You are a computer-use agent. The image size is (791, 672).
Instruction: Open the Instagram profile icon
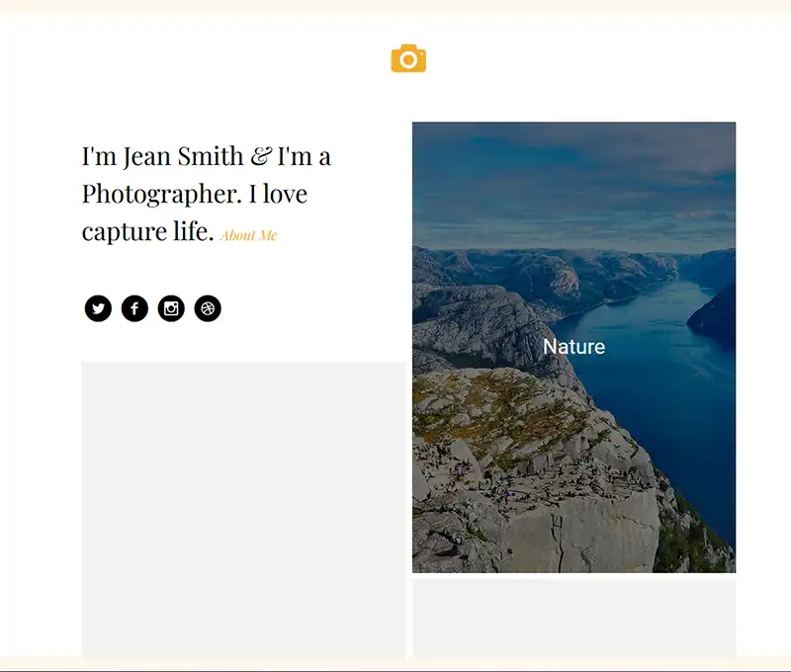pos(171,308)
